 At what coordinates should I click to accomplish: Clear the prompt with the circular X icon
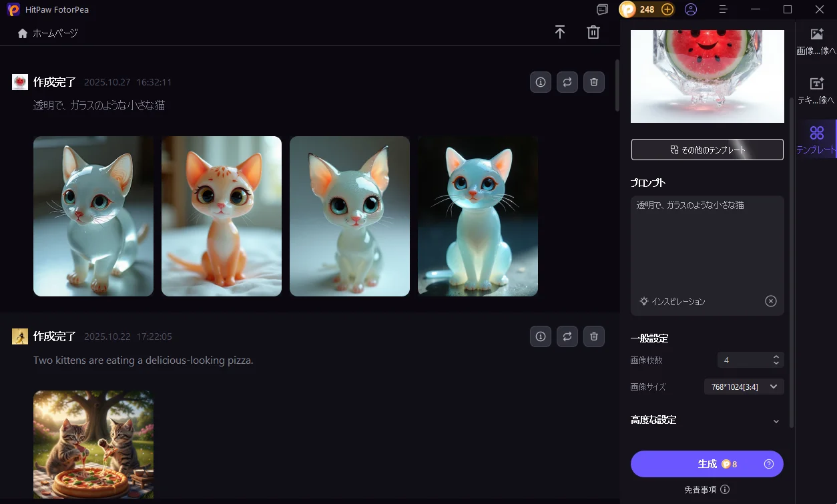[x=771, y=300]
